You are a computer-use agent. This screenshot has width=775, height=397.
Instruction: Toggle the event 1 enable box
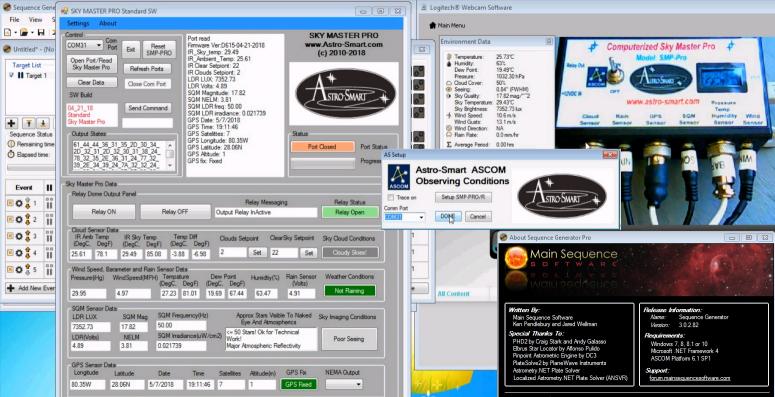click(10, 203)
